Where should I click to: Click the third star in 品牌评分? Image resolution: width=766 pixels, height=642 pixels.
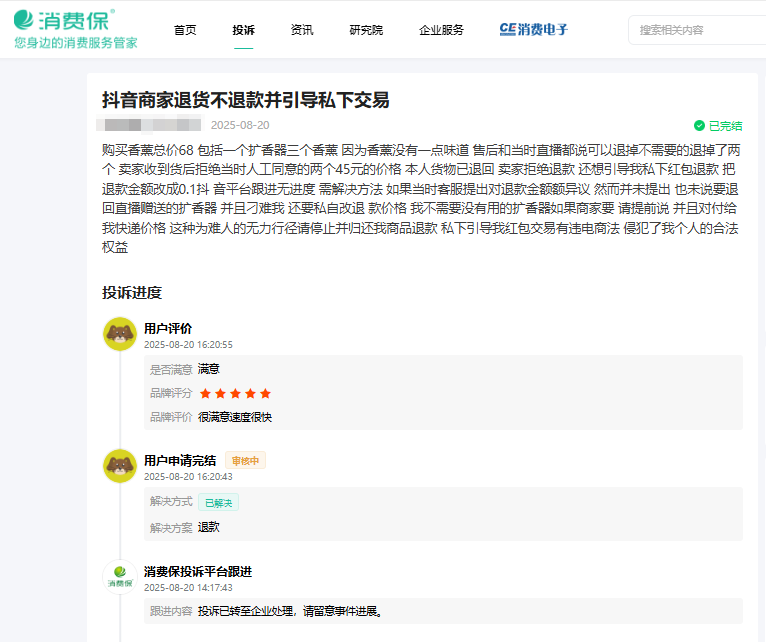click(x=235, y=393)
